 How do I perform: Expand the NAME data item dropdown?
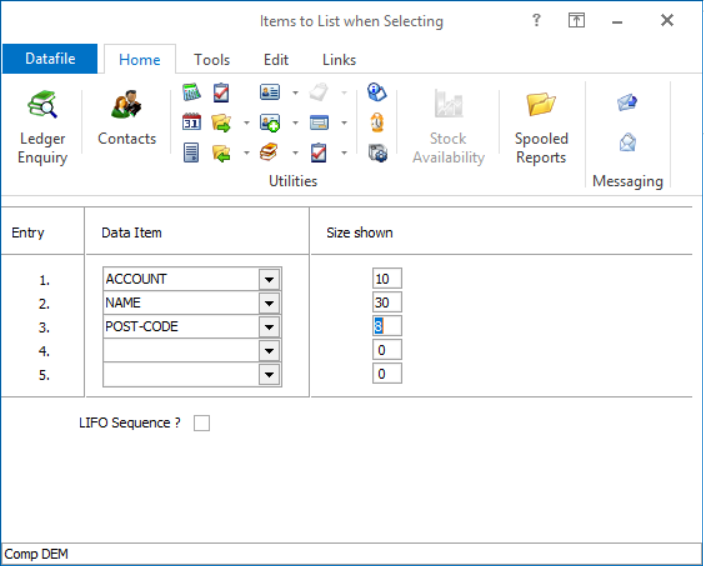coord(269,303)
